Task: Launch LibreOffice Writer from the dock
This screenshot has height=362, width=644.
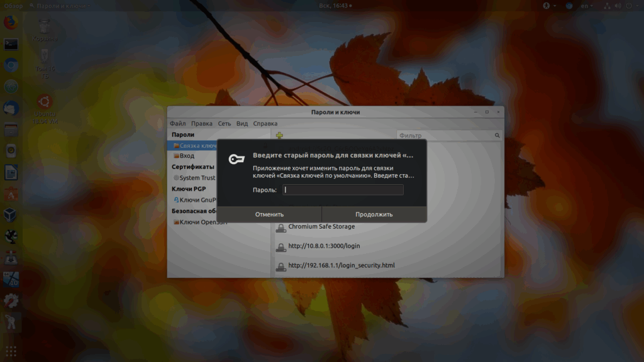Action: (x=11, y=172)
